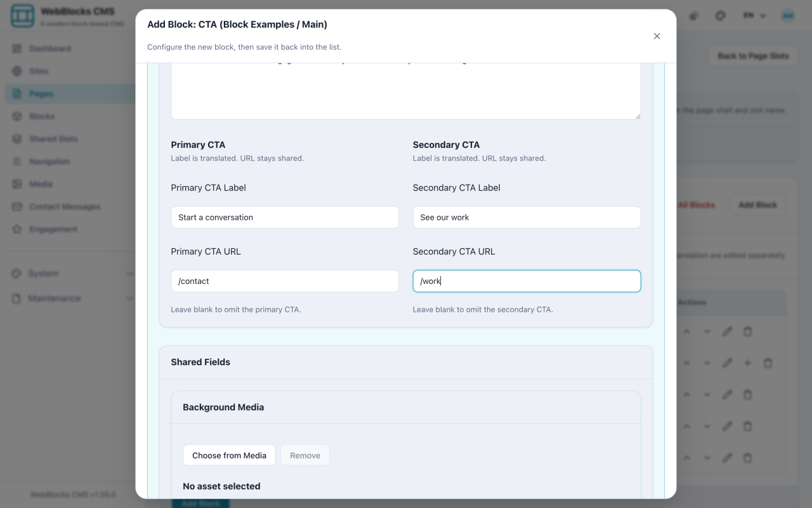Click the move-down arrow in the plus-icon row
The height and width of the screenshot is (508, 812).
tap(707, 363)
